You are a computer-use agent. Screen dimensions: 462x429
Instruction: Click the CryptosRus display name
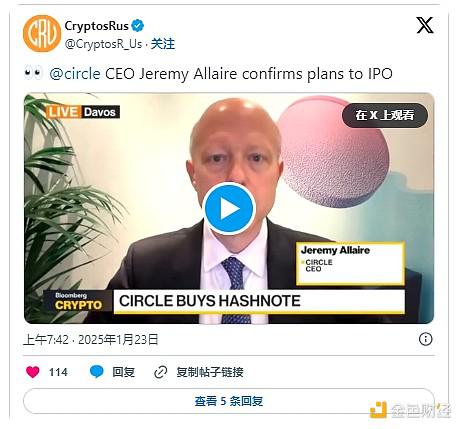(96, 26)
